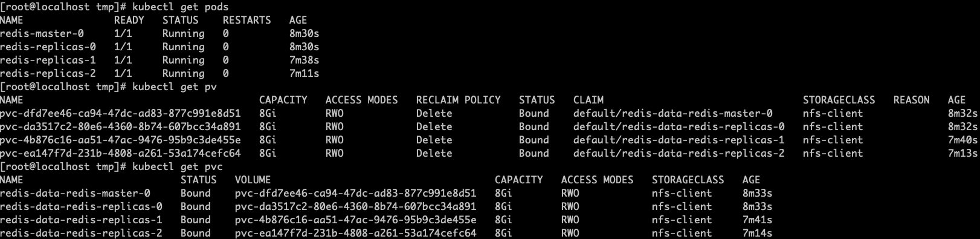Screen dimensions: 980x239
Task: Click the redis-data-redis-master-0 pvc name
Action: (x=75, y=194)
